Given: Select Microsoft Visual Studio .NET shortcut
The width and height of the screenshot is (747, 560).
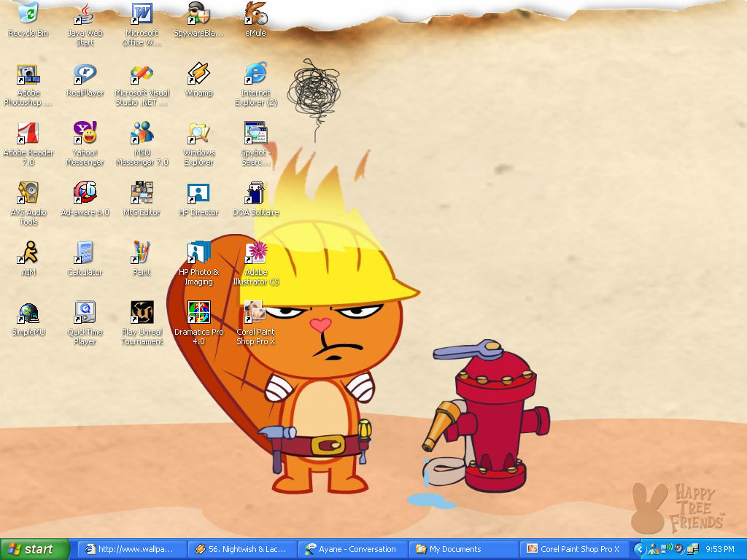Looking at the screenshot, I should (x=142, y=85).
